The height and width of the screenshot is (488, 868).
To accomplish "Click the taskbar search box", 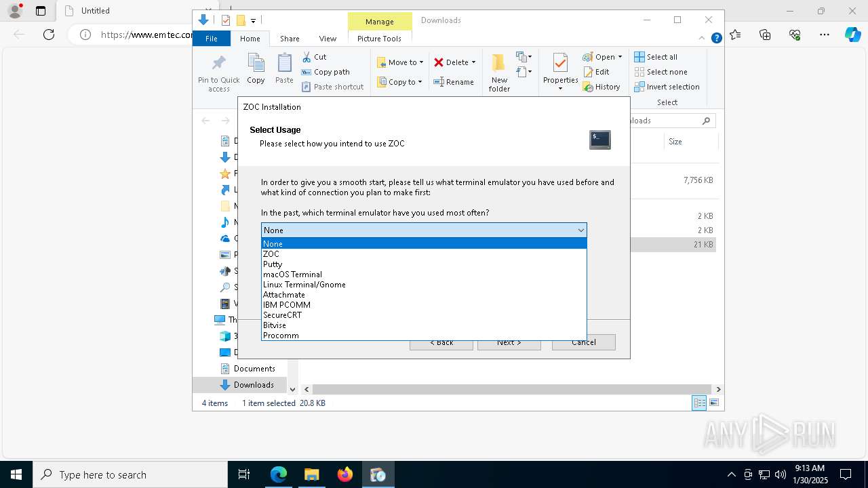I will 130,474.
